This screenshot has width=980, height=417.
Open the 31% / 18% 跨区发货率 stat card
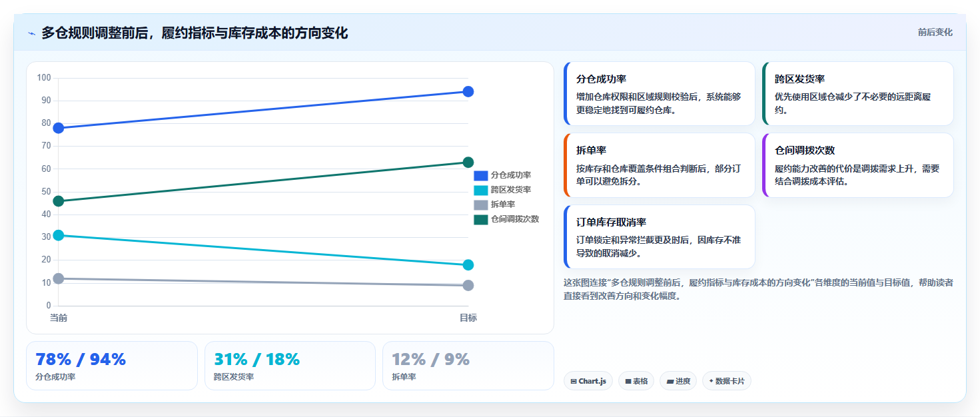290,366
